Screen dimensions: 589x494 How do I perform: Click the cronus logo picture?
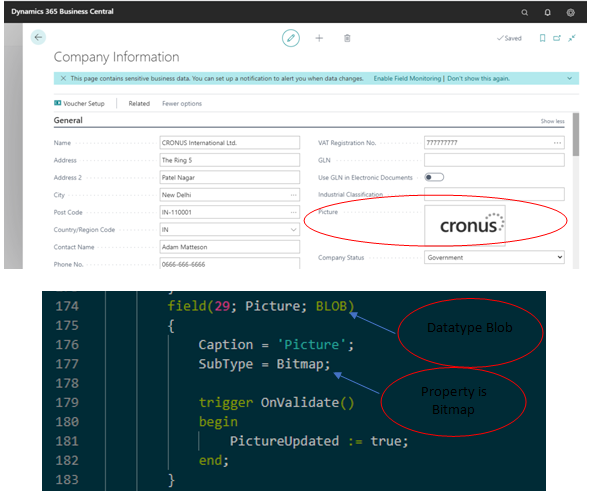[465, 225]
